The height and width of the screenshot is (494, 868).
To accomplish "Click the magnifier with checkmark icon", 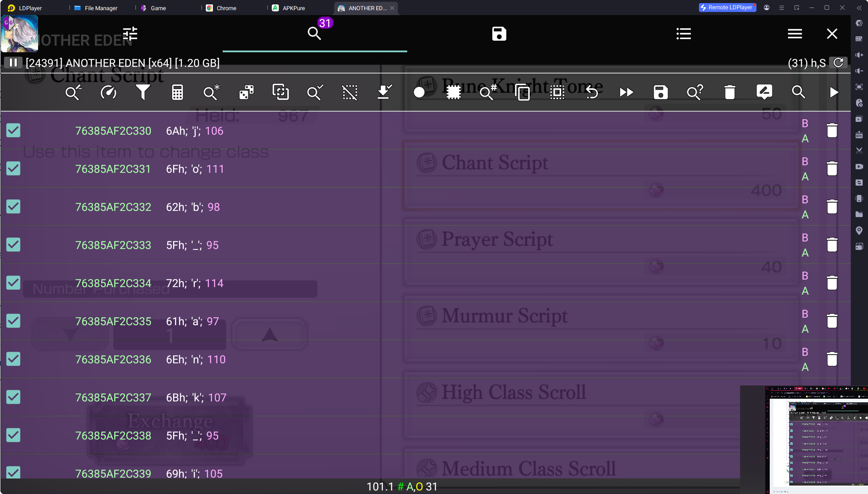I will point(315,92).
